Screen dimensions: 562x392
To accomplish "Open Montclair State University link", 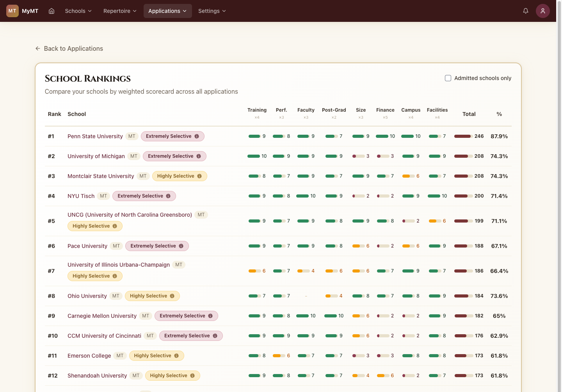I will click(x=101, y=176).
